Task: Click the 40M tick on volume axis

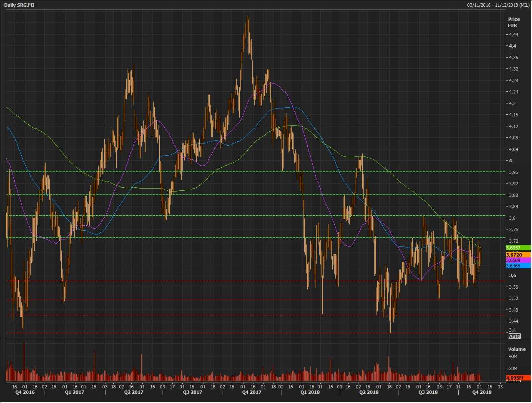Action: pos(513,356)
